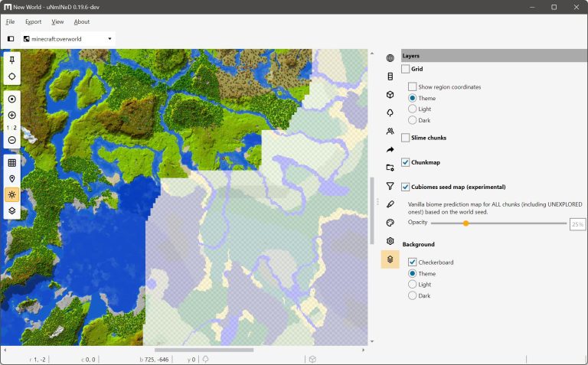Open the cube blocks panel icon

coord(390,95)
